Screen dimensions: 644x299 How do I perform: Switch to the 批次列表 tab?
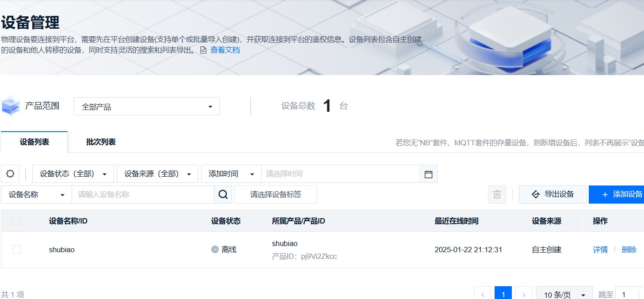99,142
